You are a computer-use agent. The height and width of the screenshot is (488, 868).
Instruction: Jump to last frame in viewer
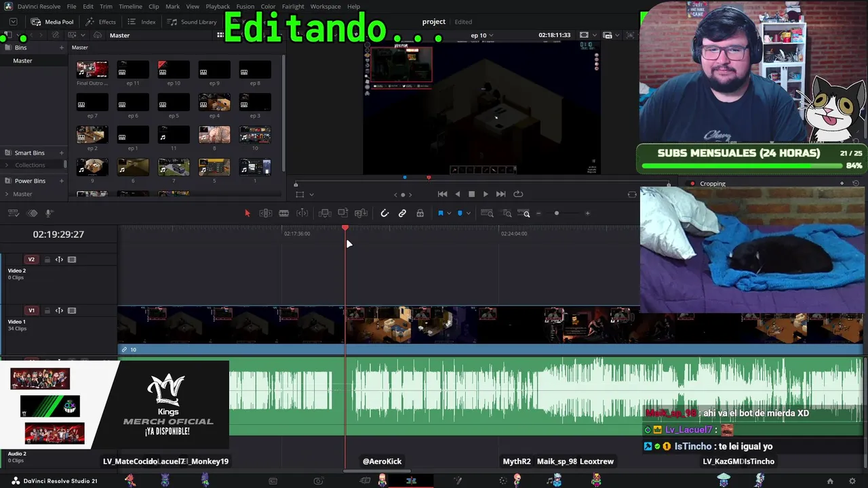pos(500,194)
